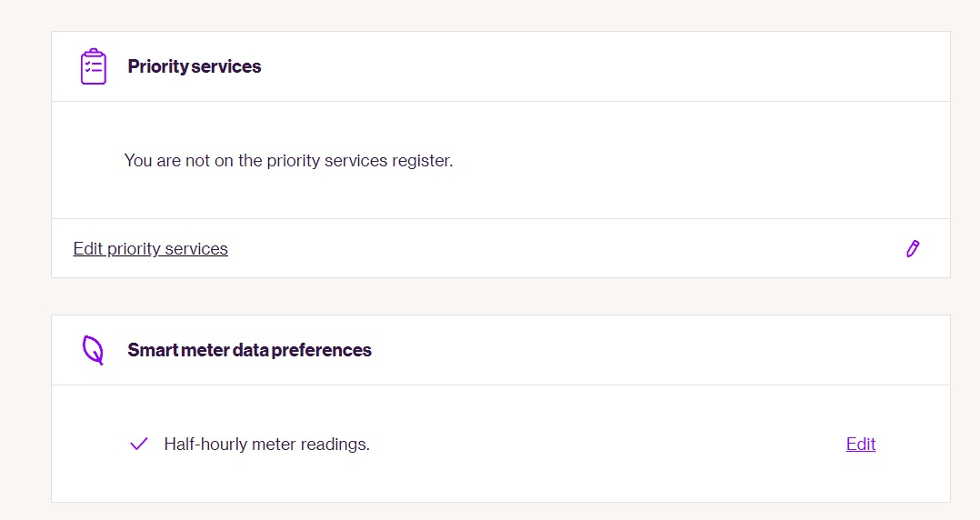This screenshot has height=520, width=980.
Task: Click the checkmark beside Half-hourly meter readings
Action: 139,444
